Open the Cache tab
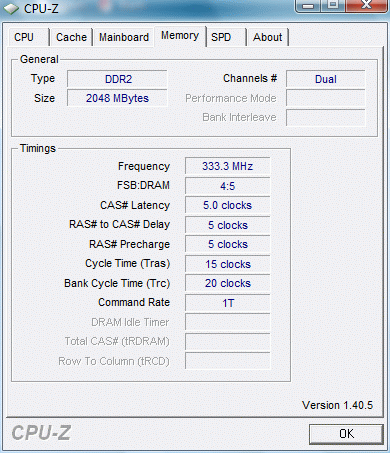The height and width of the screenshot is (453, 390). point(71,37)
